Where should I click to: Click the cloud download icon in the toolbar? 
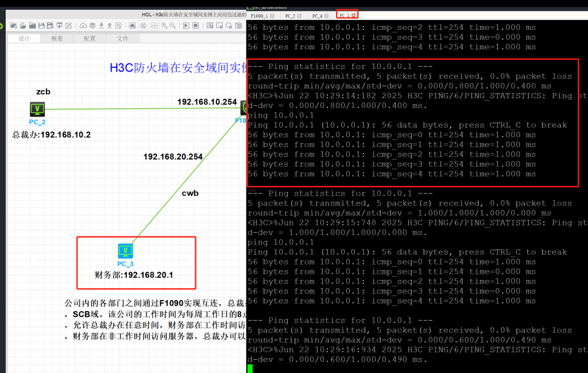pyautogui.click(x=83, y=25)
